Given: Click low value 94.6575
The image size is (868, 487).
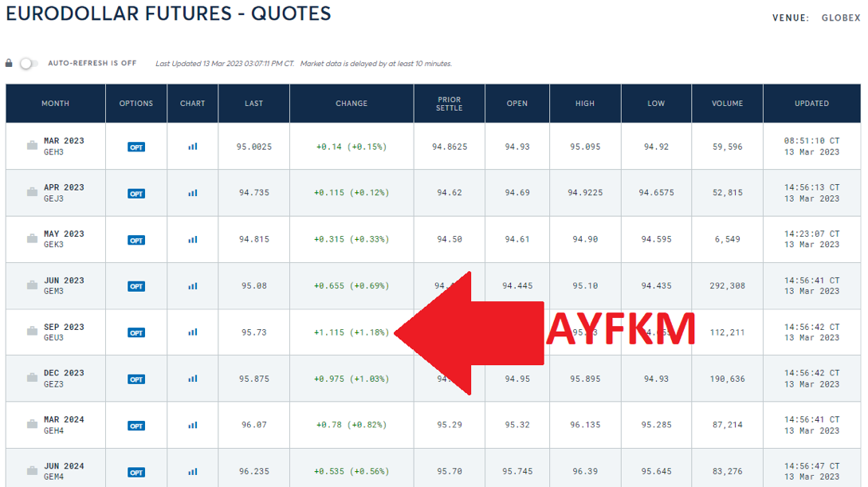Looking at the screenshot, I should 657,193.
